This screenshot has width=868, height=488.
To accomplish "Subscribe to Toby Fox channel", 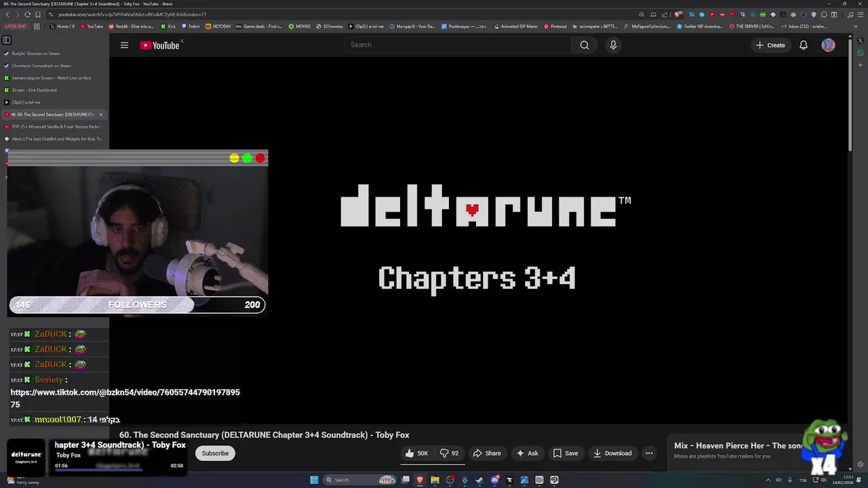I will click(215, 453).
